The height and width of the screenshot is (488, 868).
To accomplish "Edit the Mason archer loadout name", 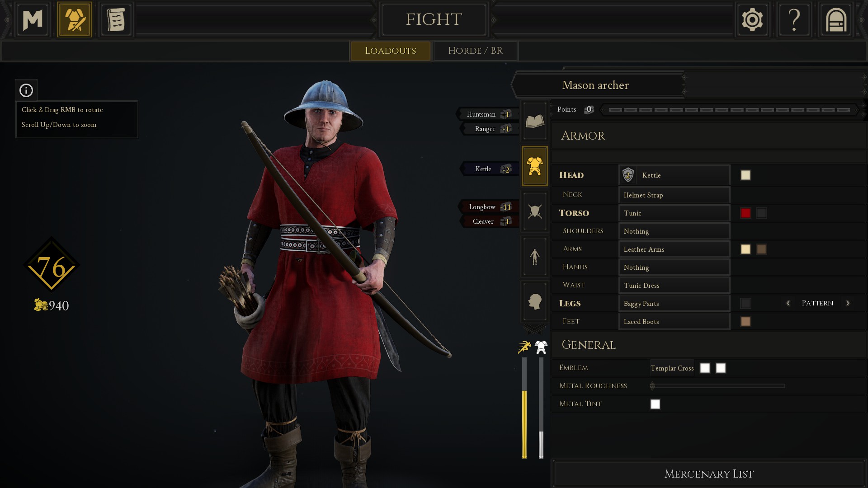I will click(595, 85).
